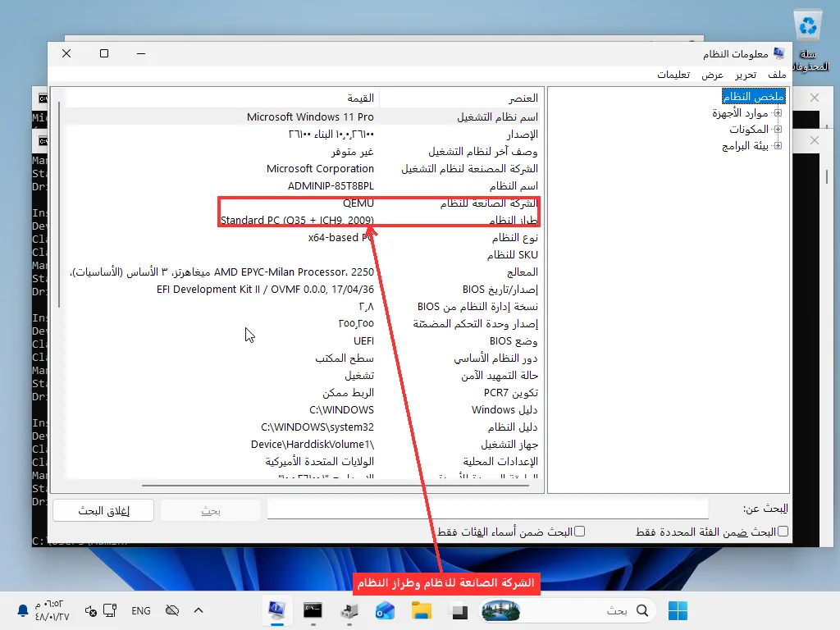Click the crossed-out cloud tray icon
840x630 pixels.
tap(172, 610)
